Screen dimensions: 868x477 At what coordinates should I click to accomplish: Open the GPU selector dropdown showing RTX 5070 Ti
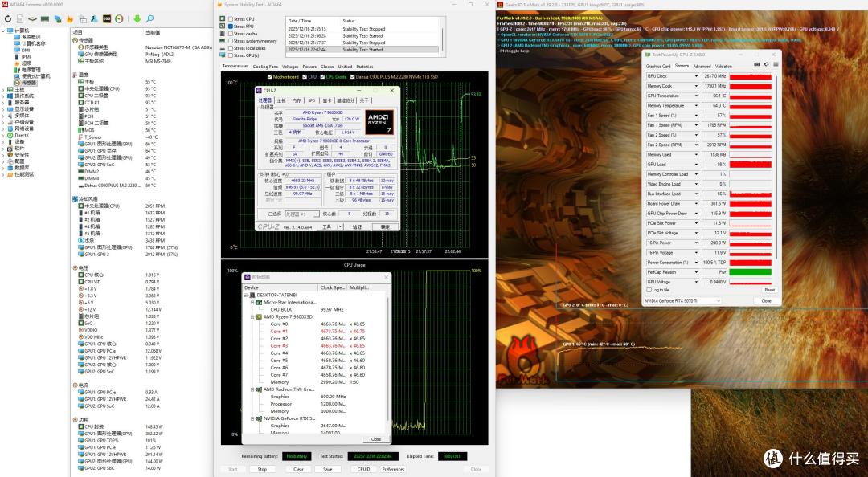682,300
